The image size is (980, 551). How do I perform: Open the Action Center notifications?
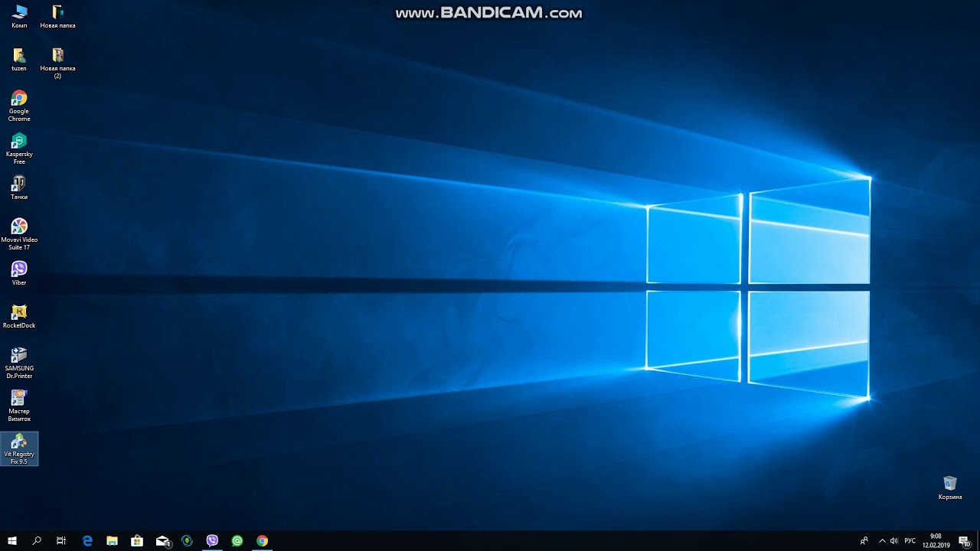pos(965,541)
